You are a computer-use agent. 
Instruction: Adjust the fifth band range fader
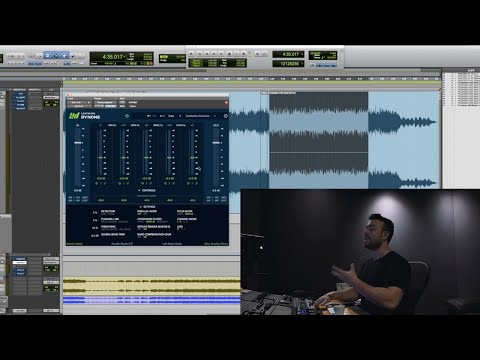click(192, 157)
